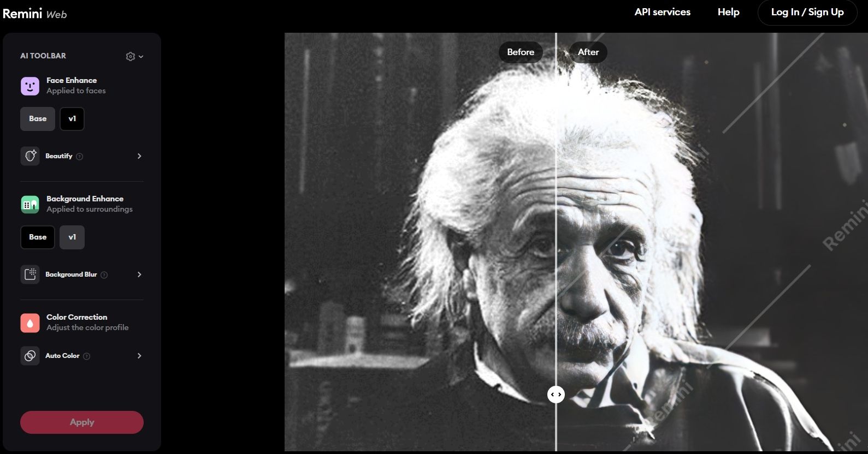Image resolution: width=868 pixels, height=454 pixels.
Task: Click the Log In / Sign Up button
Action: click(807, 12)
